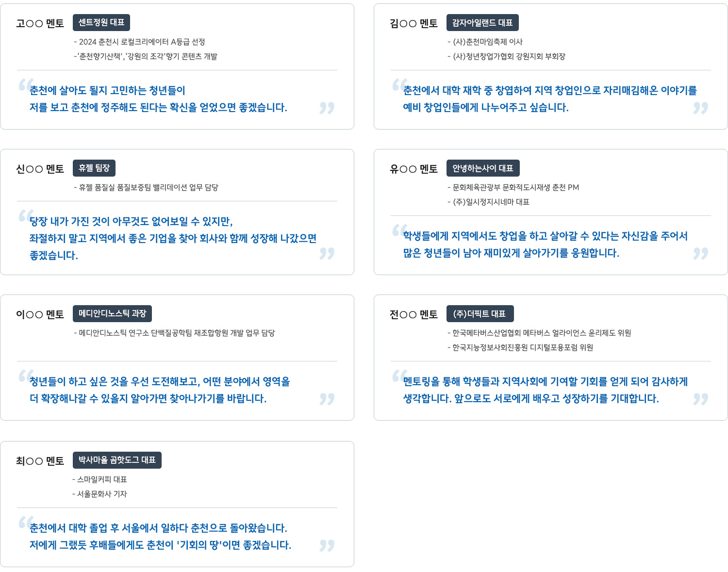Click the opening quote mark in 고○○ mentor card
The height and width of the screenshot is (572, 728).
tap(26, 85)
